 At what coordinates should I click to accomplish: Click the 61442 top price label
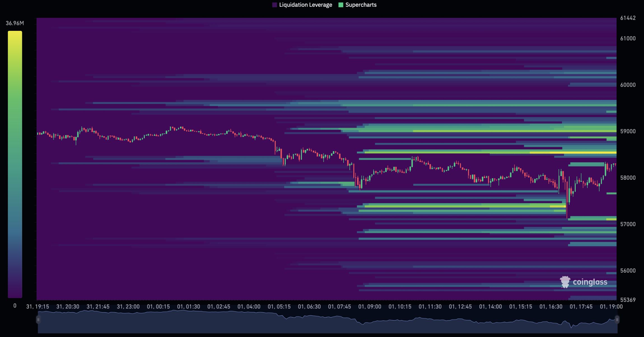coord(628,18)
